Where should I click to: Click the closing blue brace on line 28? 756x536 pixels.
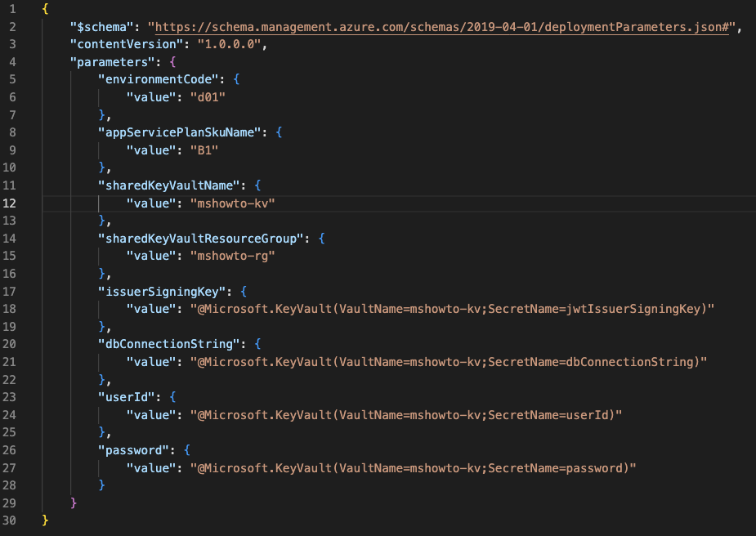[x=101, y=485]
